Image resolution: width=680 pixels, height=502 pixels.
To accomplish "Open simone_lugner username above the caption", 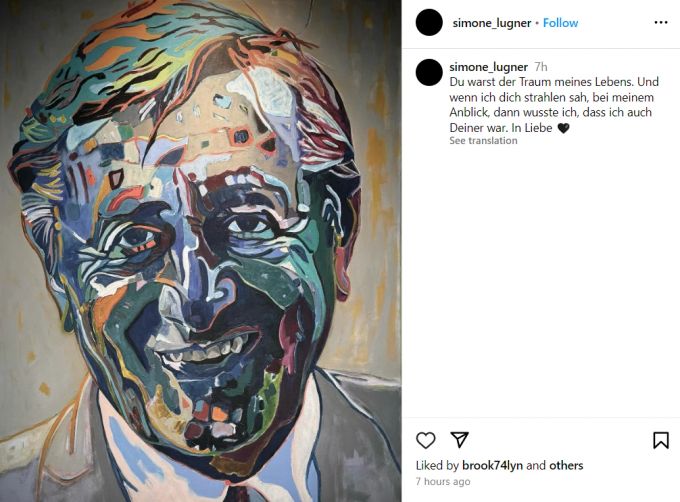I will pyautogui.click(x=488, y=67).
